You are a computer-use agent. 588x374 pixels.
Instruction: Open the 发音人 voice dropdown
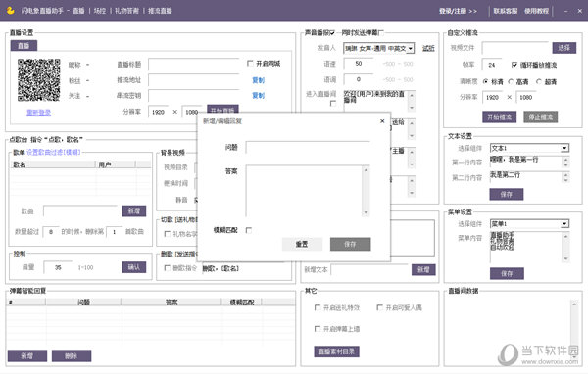click(x=411, y=48)
